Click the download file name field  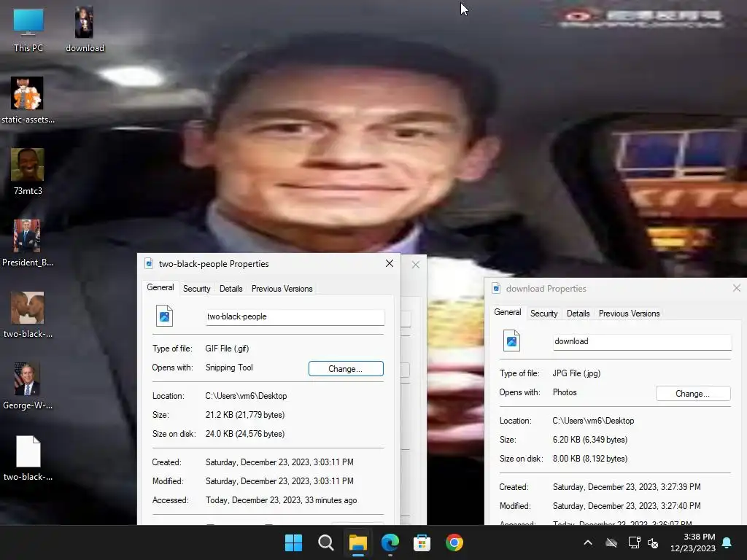point(642,341)
